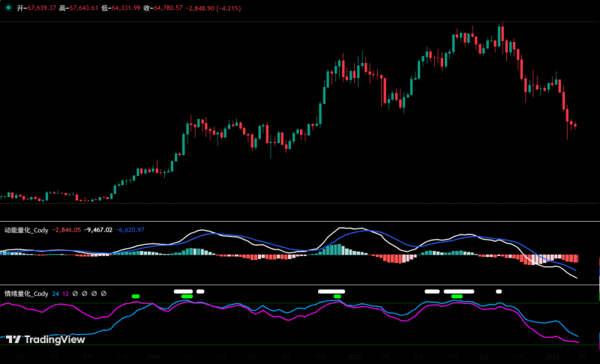This screenshot has width=600, height=364.
Task: Click the last ∅ symbol beside 情绪量化_Cody
Action: tap(103, 294)
